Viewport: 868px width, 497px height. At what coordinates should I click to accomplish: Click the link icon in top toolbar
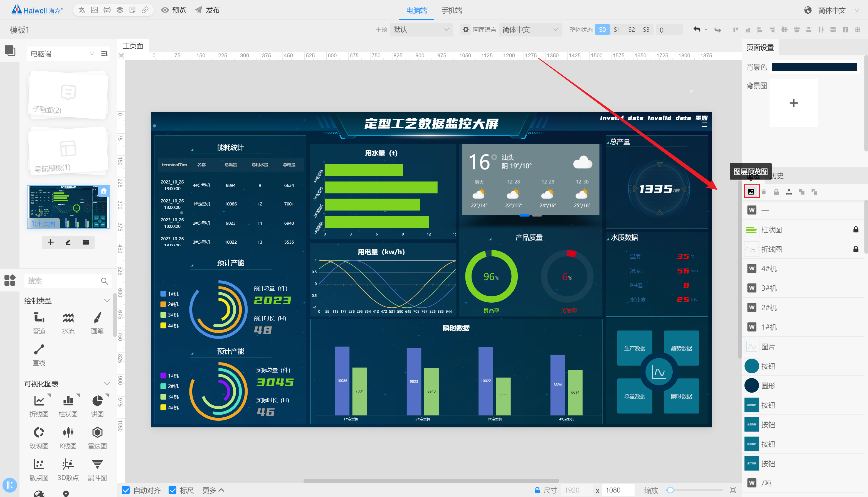145,10
